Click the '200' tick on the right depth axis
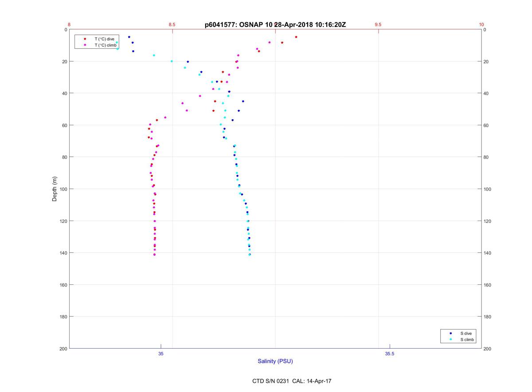The width and height of the screenshot is (532, 392). [488, 349]
